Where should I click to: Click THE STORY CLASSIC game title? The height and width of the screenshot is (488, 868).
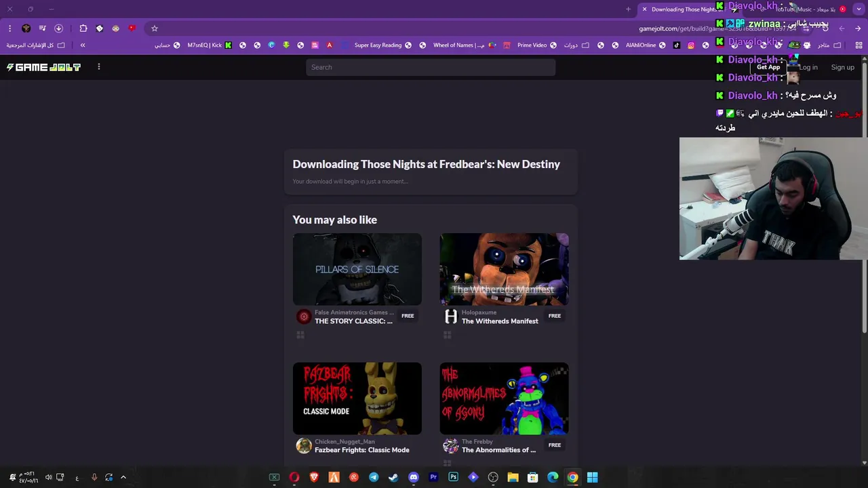[x=353, y=321]
